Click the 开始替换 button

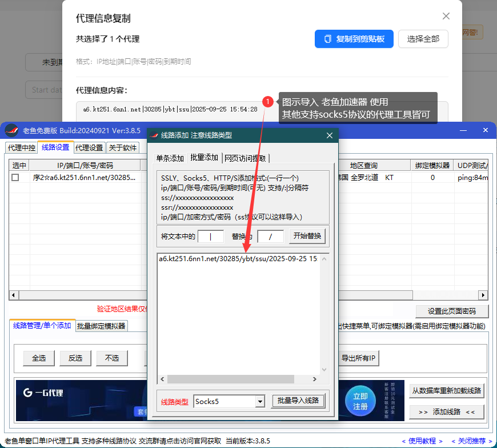pos(307,236)
